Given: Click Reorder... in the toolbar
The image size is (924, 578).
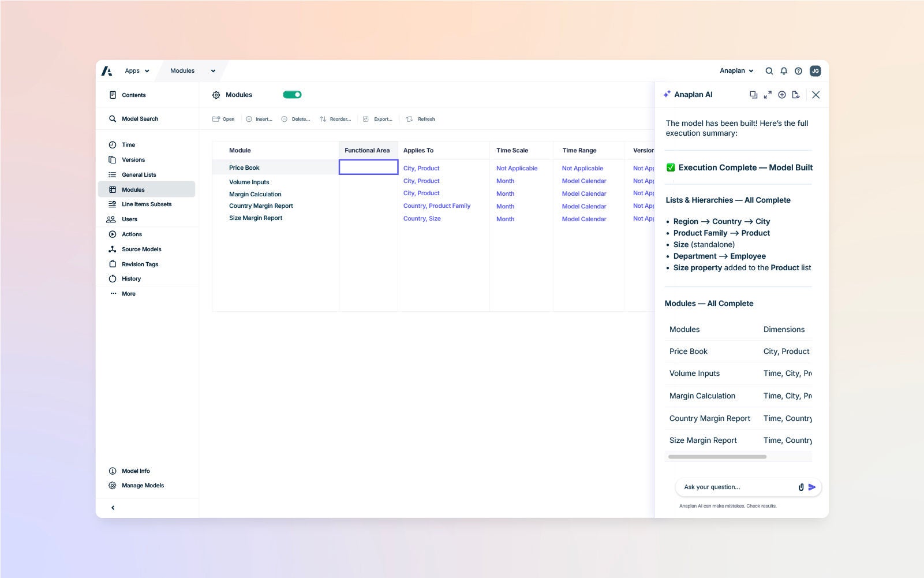Looking at the screenshot, I should (x=335, y=119).
